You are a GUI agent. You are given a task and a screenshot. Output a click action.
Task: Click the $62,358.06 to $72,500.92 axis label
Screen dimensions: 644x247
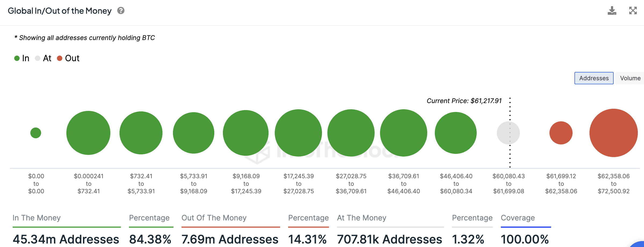tap(614, 184)
